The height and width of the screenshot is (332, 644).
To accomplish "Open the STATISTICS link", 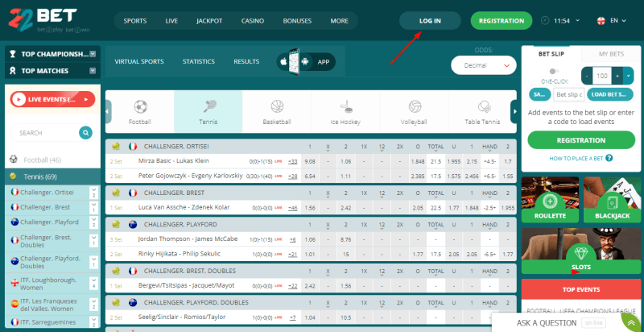I will click(199, 61).
